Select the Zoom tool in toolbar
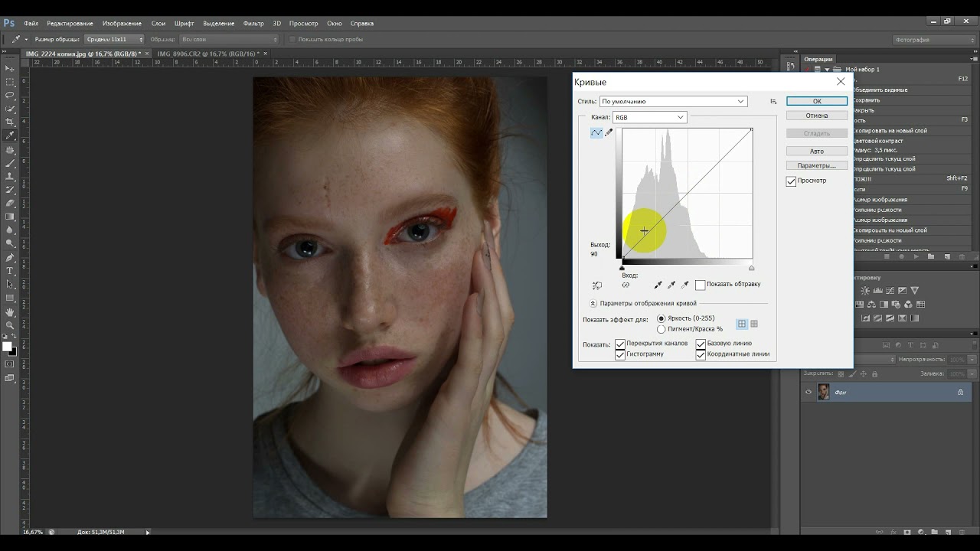980x551 pixels. (10, 325)
